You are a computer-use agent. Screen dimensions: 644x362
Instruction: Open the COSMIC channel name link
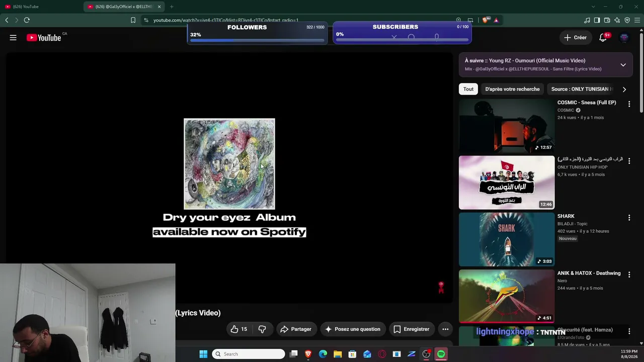pyautogui.click(x=566, y=110)
